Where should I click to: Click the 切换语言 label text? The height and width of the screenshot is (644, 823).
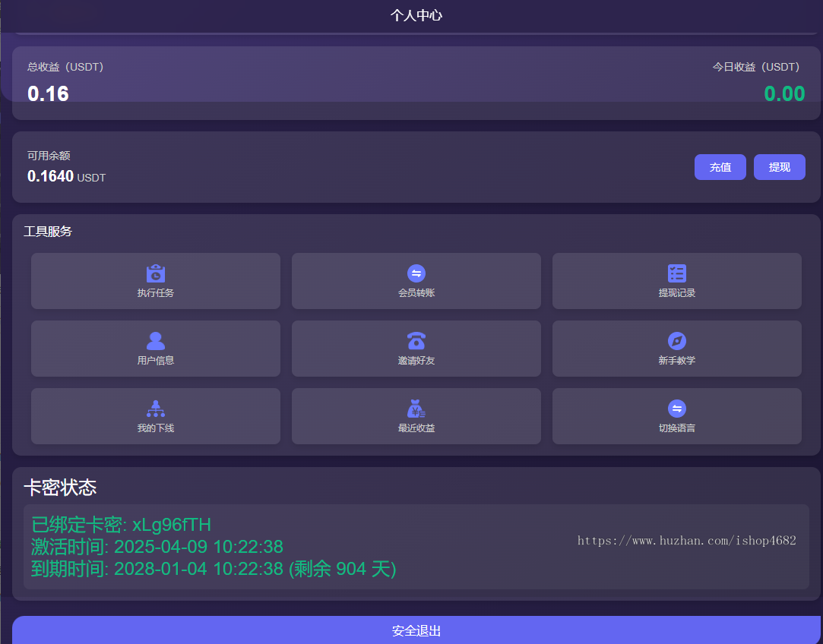point(677,428)
